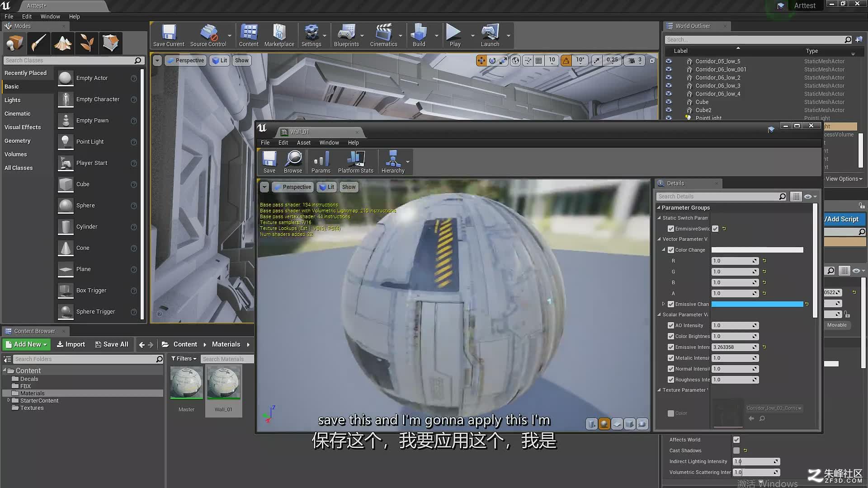Open Emissive Change blue color swatch
The image size is (868, 488).
point(757,304)
